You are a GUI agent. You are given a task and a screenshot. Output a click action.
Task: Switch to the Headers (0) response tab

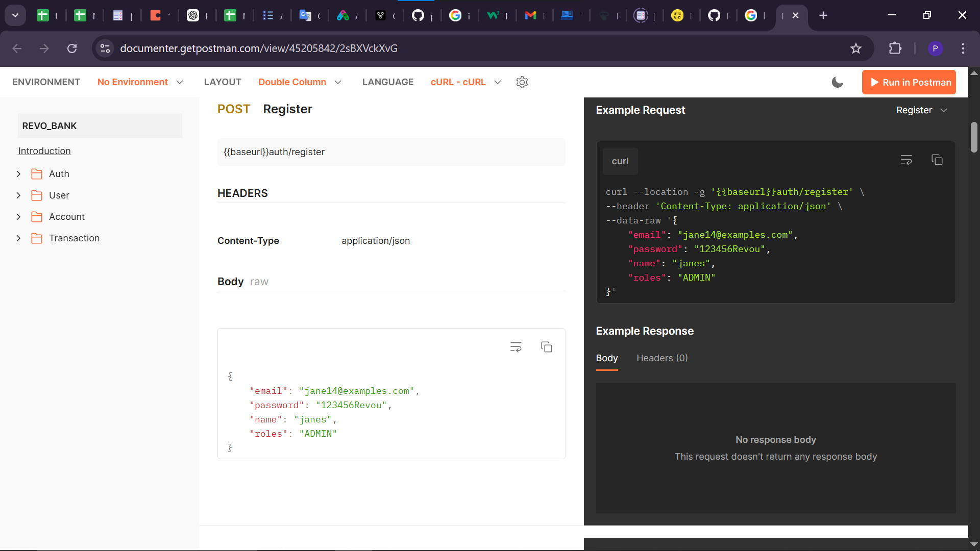click(662, 358)
